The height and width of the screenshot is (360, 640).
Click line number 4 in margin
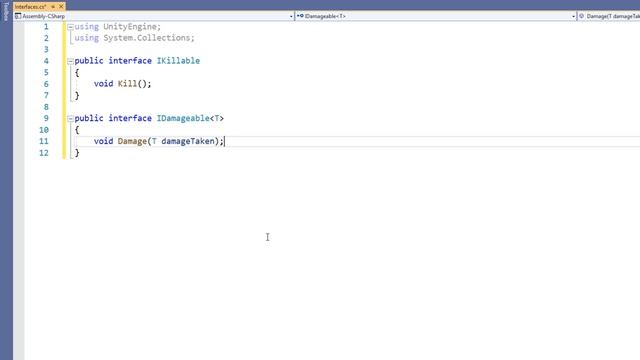pyautogui.click(x=46, y=61)
